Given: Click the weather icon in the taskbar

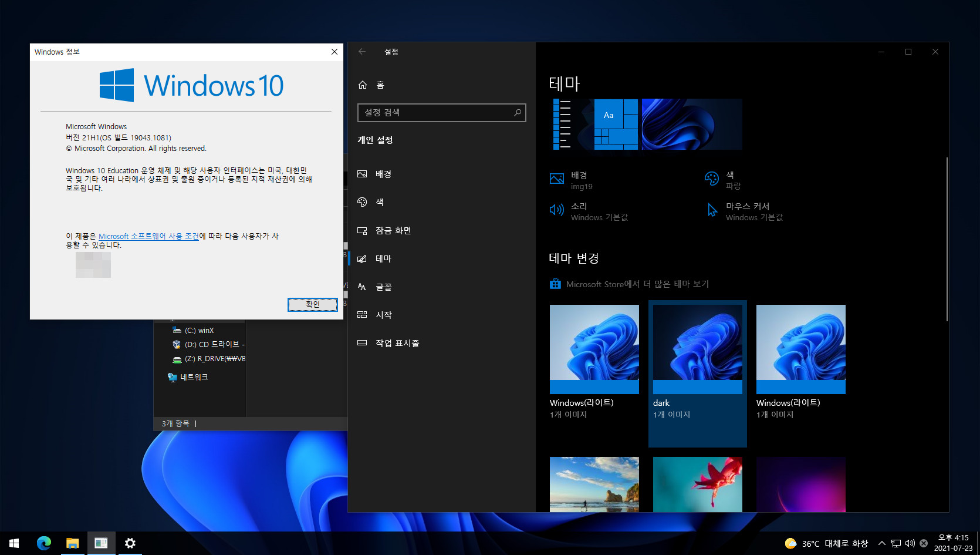Looking at the screenshot, I should pos(790,543).
